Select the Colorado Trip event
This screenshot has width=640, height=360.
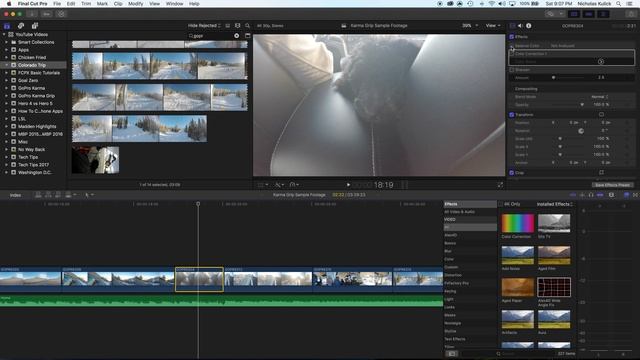pyautogui.click(x=32, y=65)
